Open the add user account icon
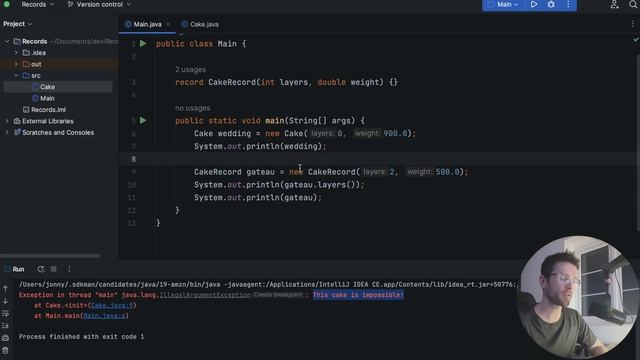This screenshot has height=360, width=640. pos(614,4)
